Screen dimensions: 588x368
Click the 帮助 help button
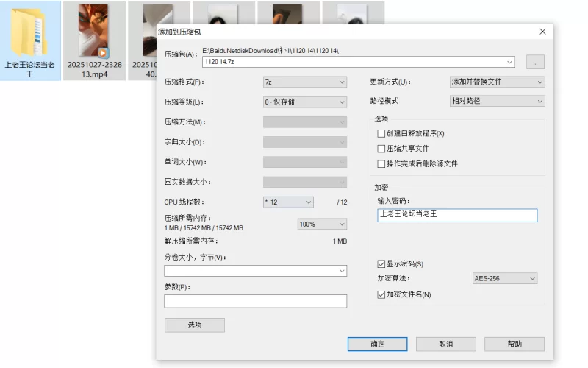click(x=514, y=344)
